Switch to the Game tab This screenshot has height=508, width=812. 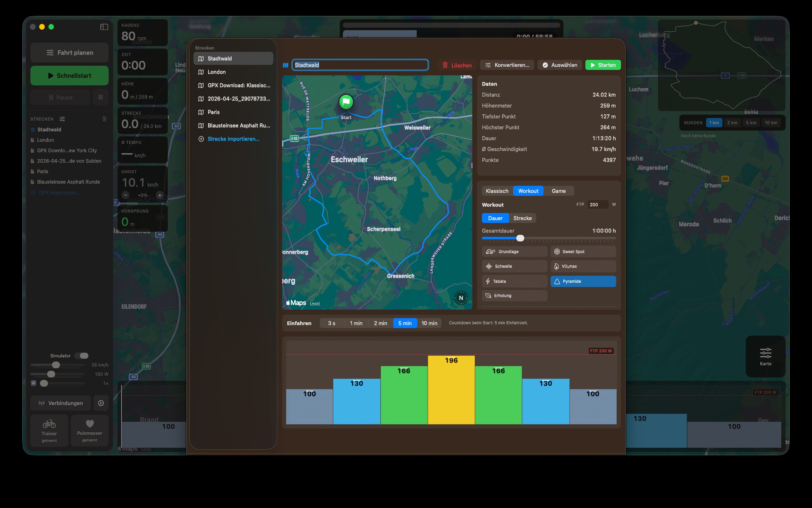[x=559, y=191]
